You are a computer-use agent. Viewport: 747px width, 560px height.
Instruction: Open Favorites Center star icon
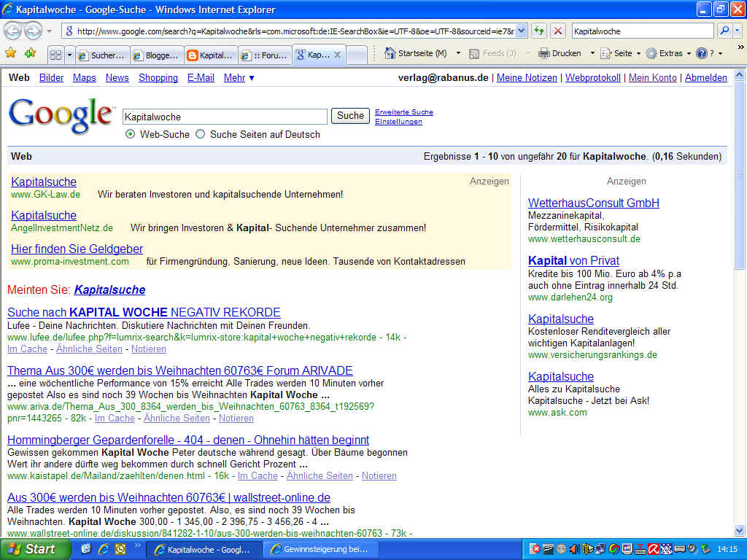tap(10, 53)
